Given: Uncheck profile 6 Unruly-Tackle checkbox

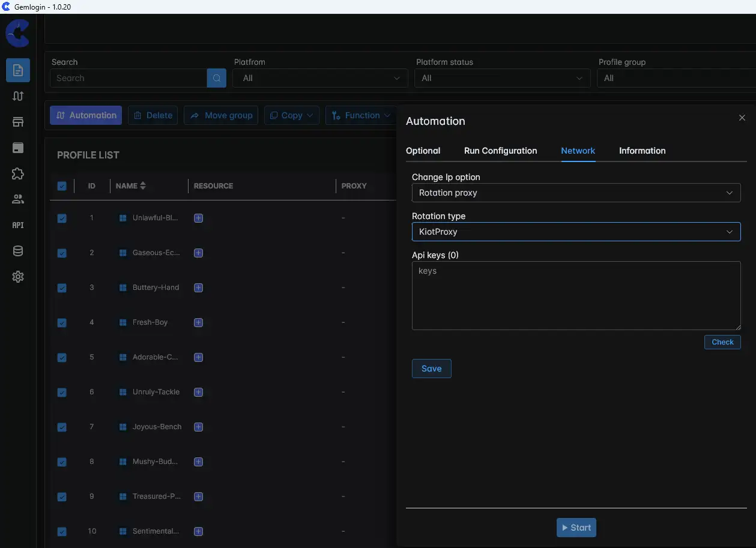Looking at the screenshot, I should coord(62,393).
